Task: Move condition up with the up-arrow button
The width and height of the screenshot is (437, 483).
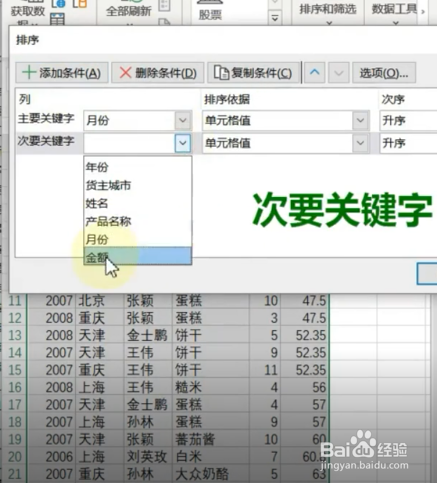Action: point(314,73)
